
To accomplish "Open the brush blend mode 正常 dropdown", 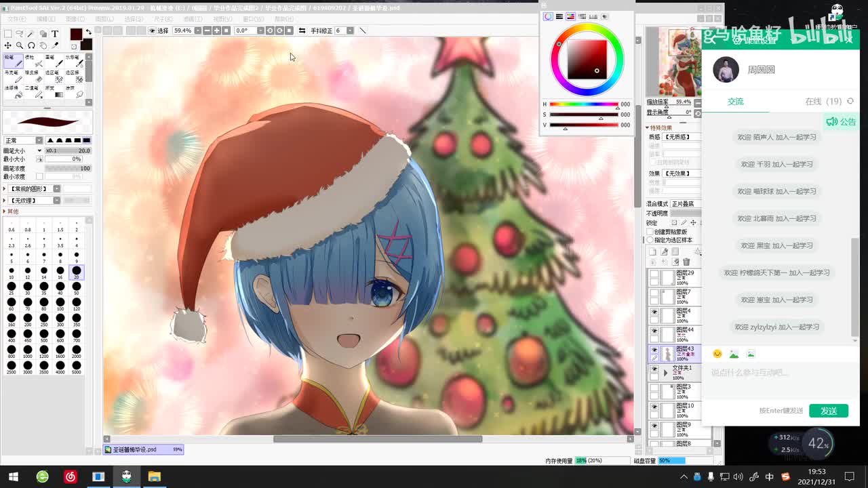I will point(39,140).
